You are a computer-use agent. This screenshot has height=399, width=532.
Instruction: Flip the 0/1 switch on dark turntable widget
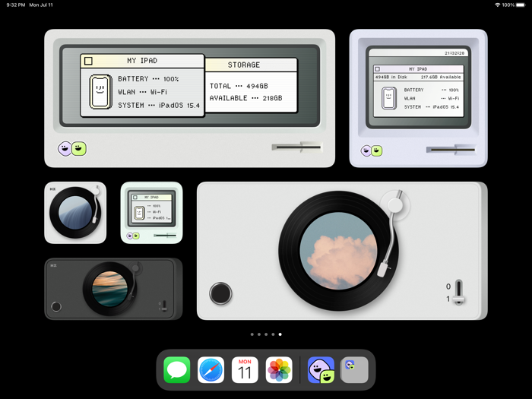coord(164,306)
